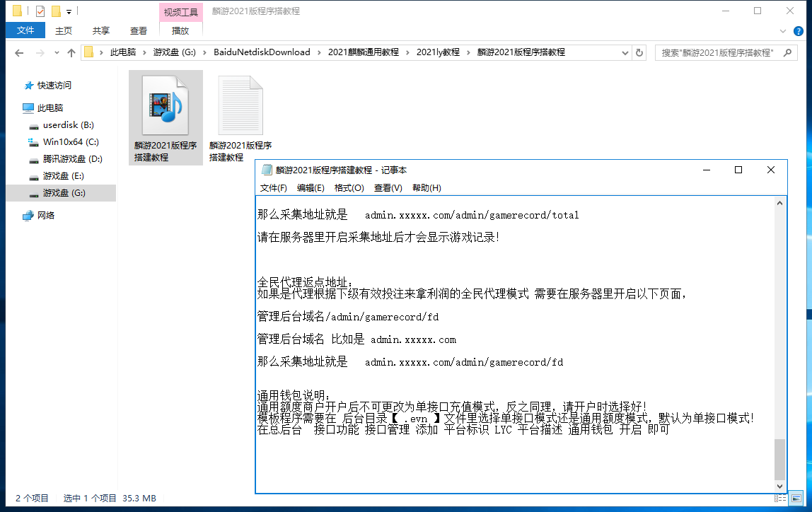812x512 pixels.
Task: Expand the Quick Access Toolbar customize dropdown
Action: (x=69, y=12)
